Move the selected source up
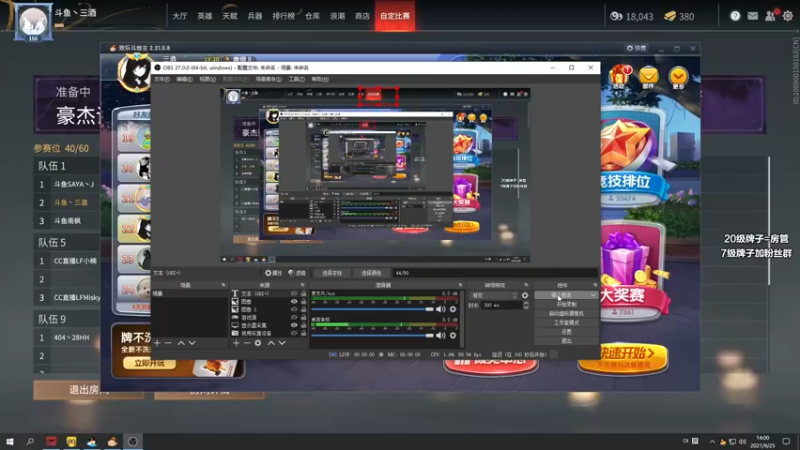Image resolution: width=800 pixels, height=450 pixels. click(x=271, y=343)
